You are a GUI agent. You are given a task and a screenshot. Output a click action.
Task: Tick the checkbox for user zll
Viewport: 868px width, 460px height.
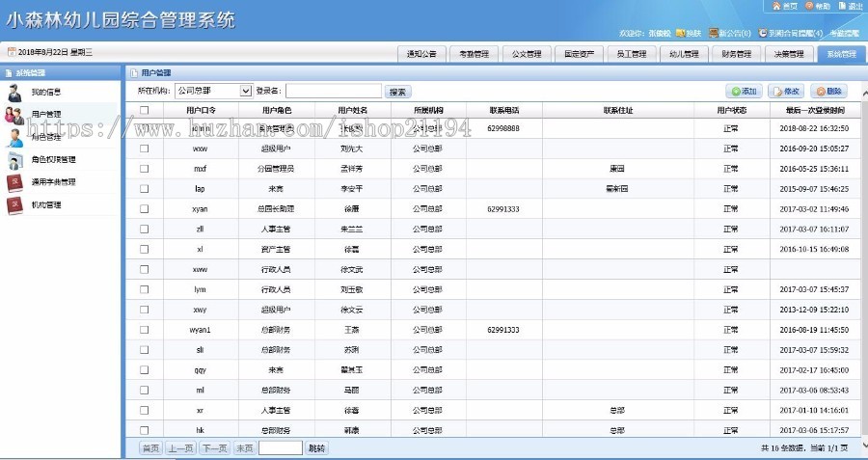144,229
